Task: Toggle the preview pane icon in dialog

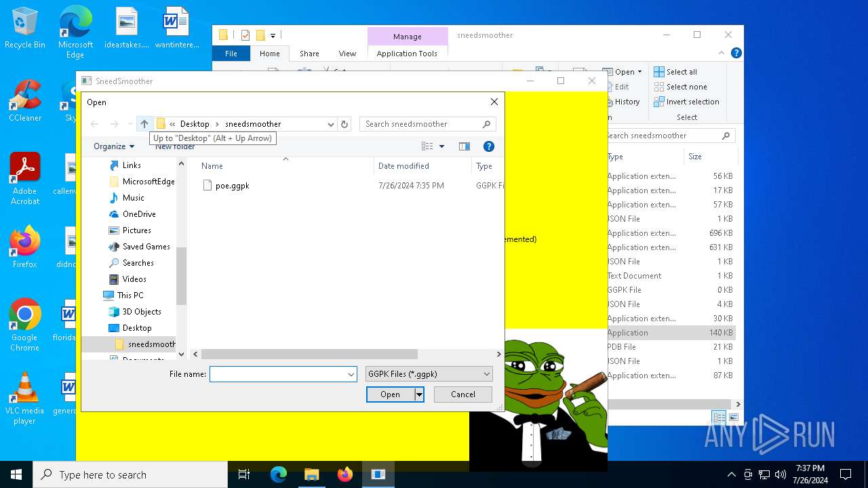Action: (464, 146)
